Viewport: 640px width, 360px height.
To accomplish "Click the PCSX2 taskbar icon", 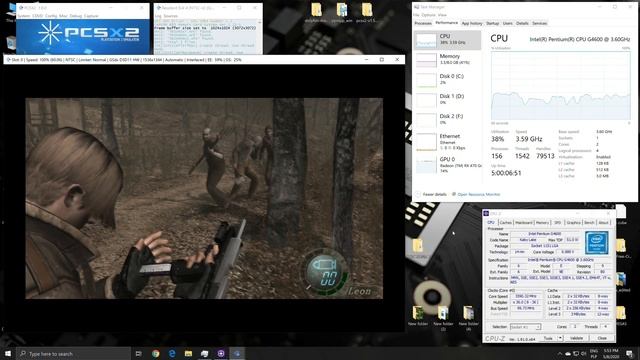I will tap(237, 353).
